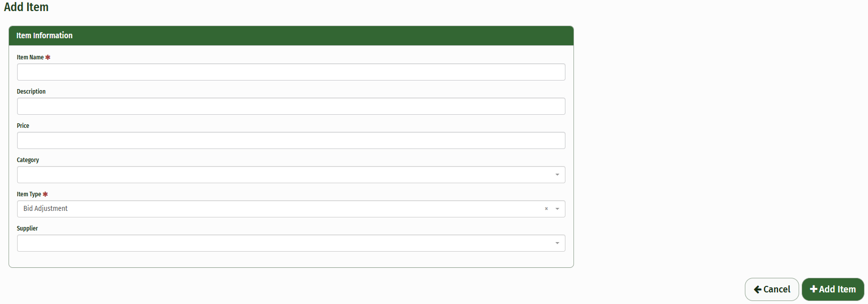Clear the Bid Adjustment selection with the ×
Image resolution: width=868 pixels, height=304 pixels.
[x=546, y=209]
